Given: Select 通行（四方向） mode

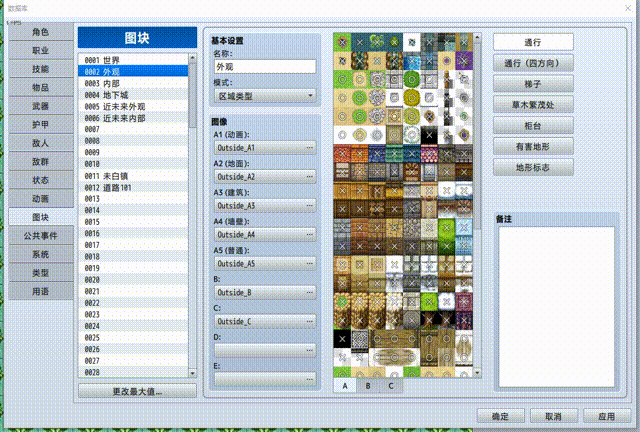Looking at the screenshot, I should pos(533,63).
